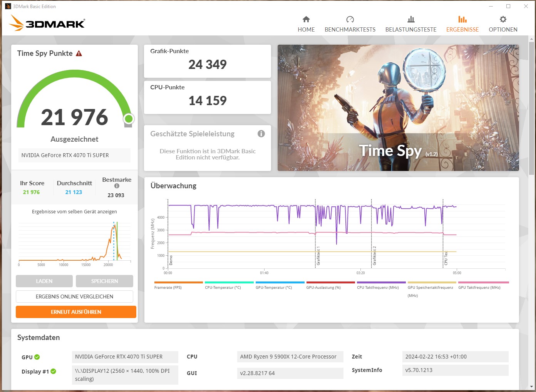The width and height of the screenshot is (536, 392).
Task: Click the Benchmarktests gauge icon
Action: pyautogui.click(x=350, y=19)
